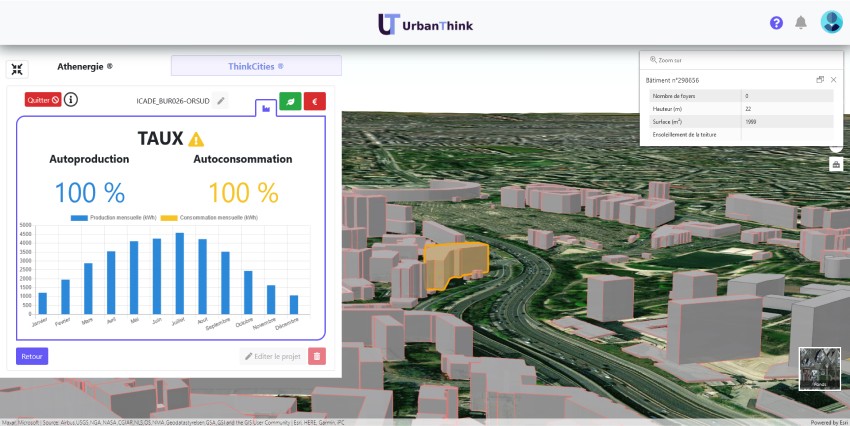Click the Retour button
Screen dimensions: 850x426
point(32,356)
